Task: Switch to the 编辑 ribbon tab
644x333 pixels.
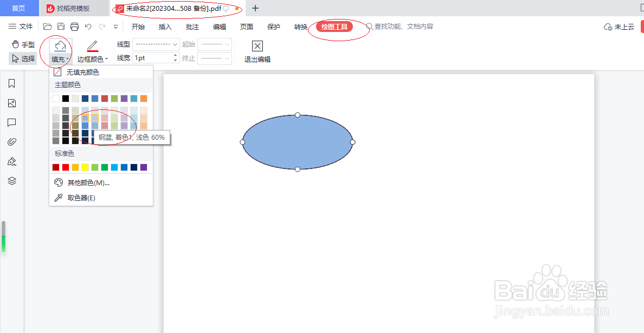Action: pyautogui.click(x=220, y=27)
